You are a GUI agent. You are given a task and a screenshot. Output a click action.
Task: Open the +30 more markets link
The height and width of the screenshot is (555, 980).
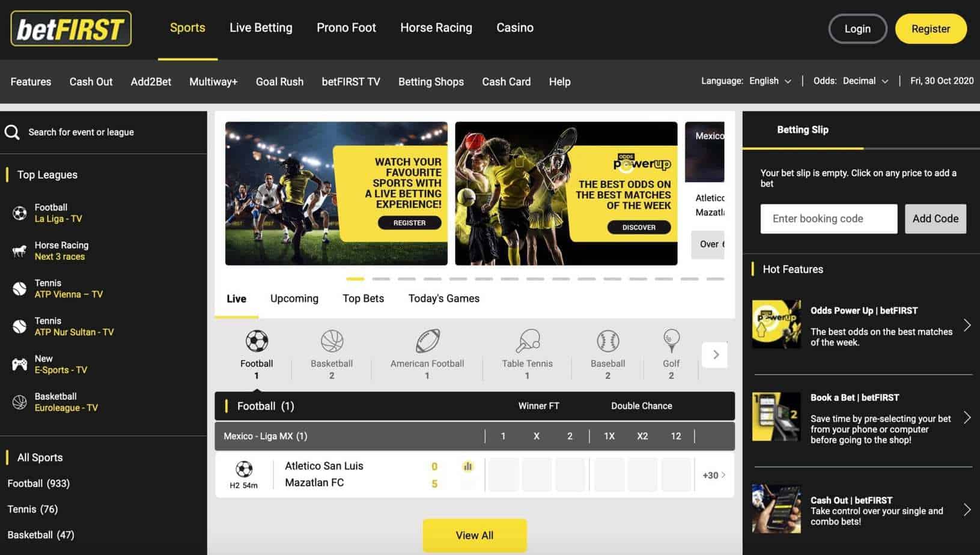714,475
